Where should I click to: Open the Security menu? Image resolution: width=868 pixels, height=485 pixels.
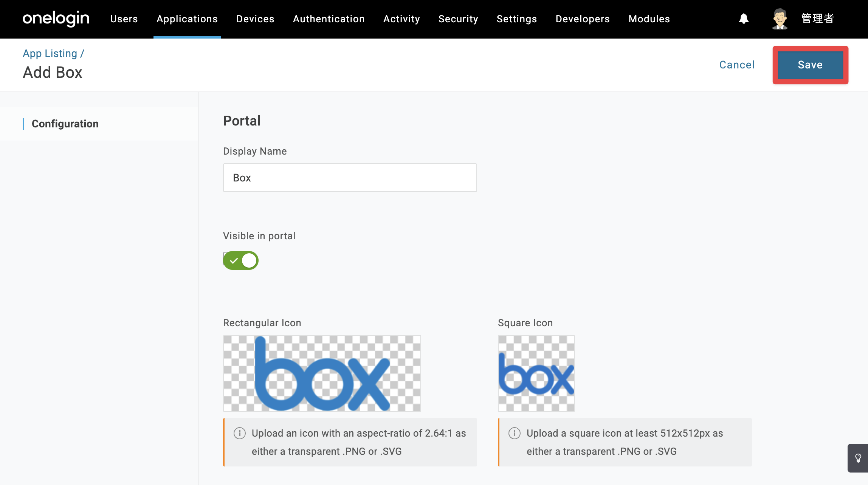click(458, 19)
